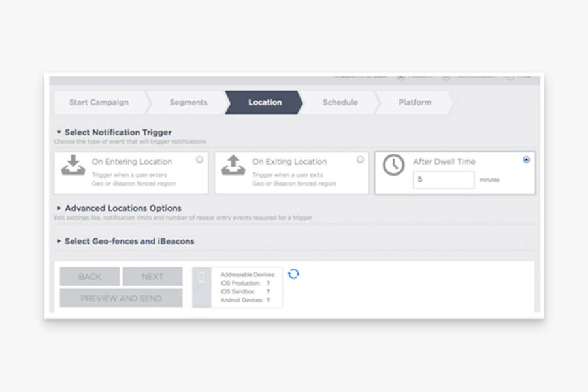Expand Advanced Locations Options section
Screen dimensions: 588x392
pos(59,208)
